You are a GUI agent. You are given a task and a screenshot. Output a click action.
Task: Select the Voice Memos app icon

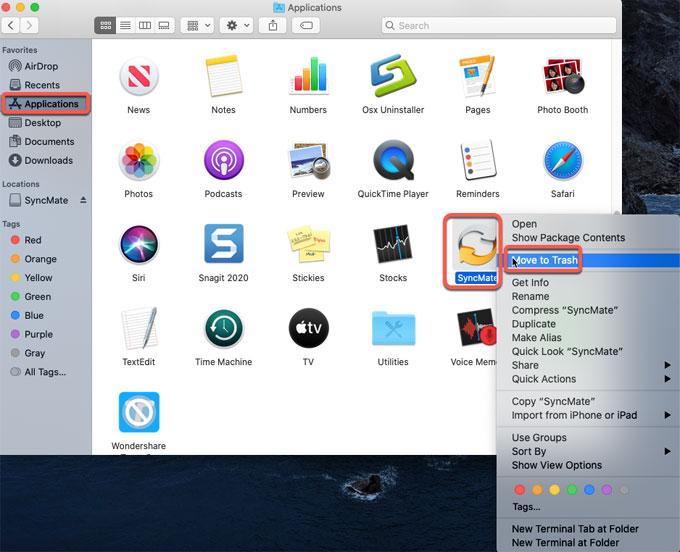(x=476, y=327)
